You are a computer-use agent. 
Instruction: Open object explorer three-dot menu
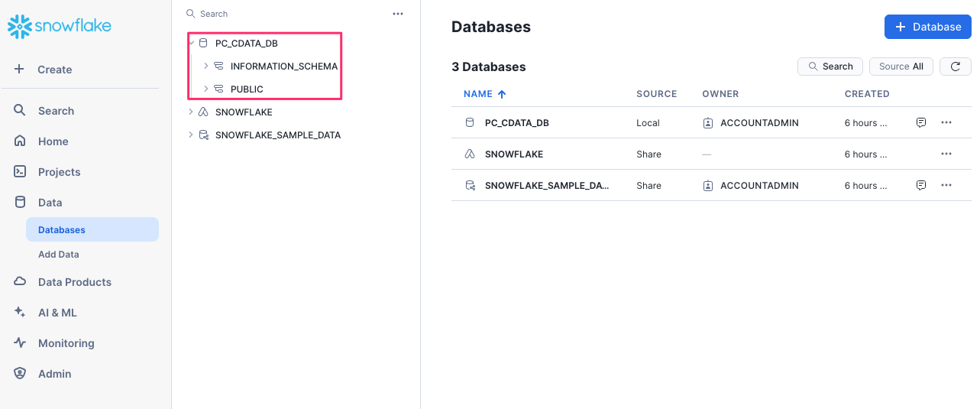[x=397, y=14]
